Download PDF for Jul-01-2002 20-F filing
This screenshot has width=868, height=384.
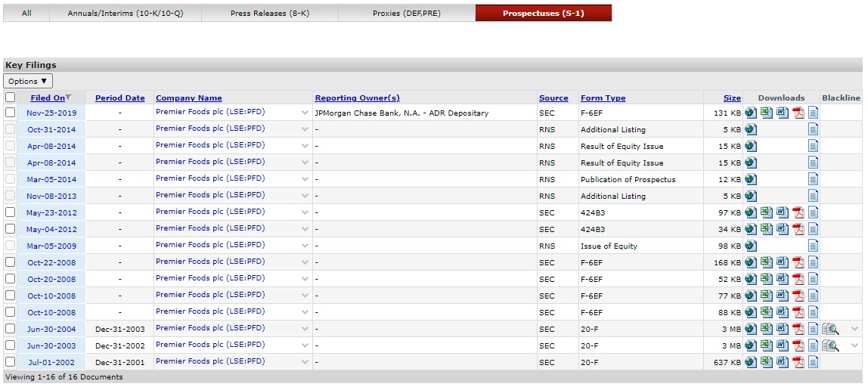click(x=798, y=362)
